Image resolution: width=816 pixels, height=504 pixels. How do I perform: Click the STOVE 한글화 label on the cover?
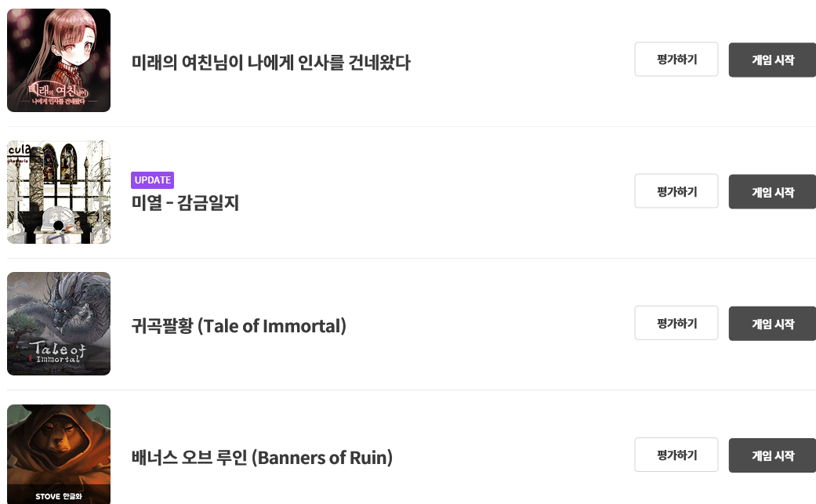[x=59, y=496]
